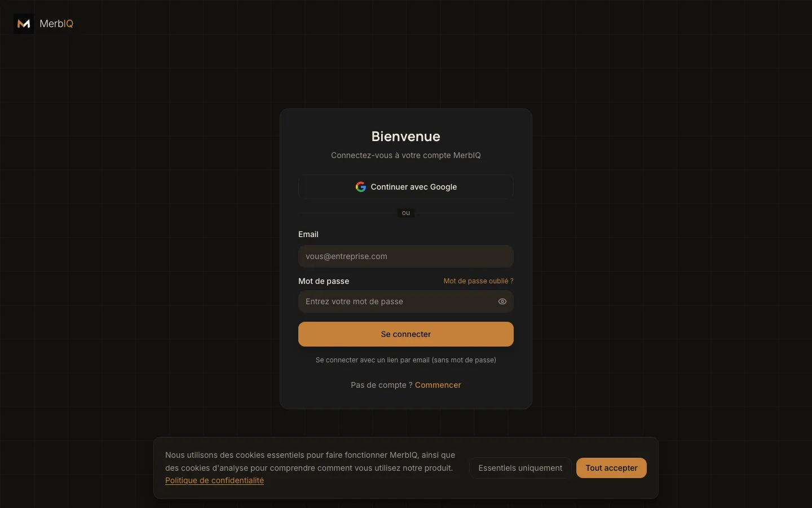812x508 pixels.
Task: Sign in with an email link option
Action: click(x=406, y=360)
